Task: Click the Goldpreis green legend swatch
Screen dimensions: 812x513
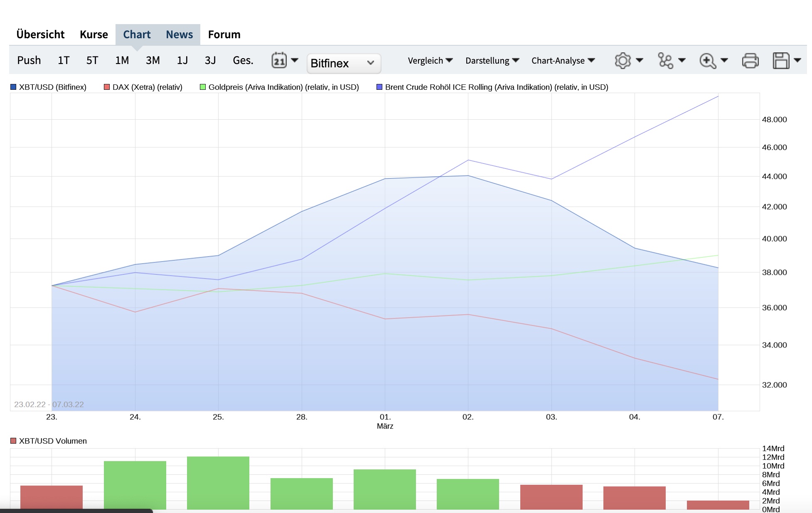Action: [203, 87]
